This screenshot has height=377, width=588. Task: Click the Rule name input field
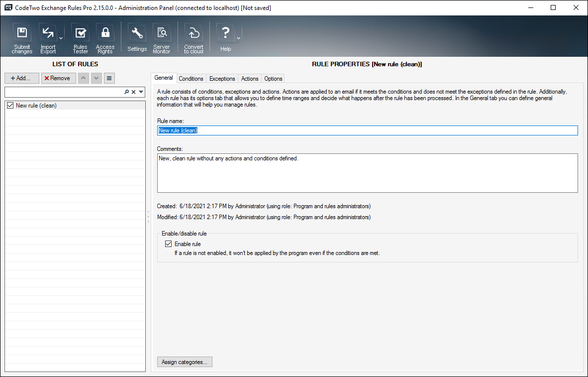point(368,130)
